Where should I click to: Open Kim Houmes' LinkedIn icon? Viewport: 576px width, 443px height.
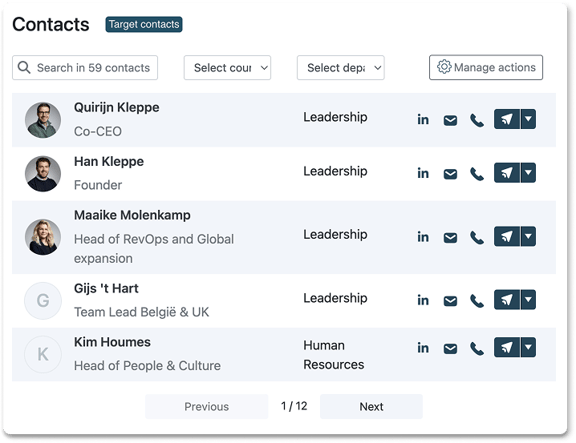coord(423,347)
